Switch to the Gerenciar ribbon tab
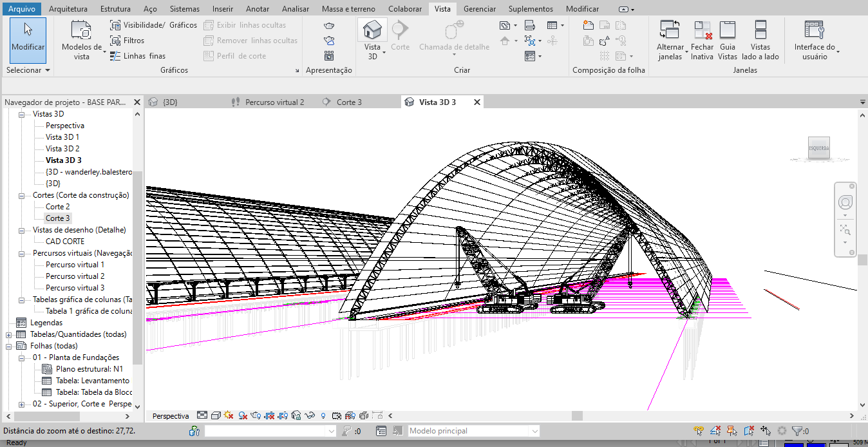Screen dimensions: 868x447 [x=479, y=9]
